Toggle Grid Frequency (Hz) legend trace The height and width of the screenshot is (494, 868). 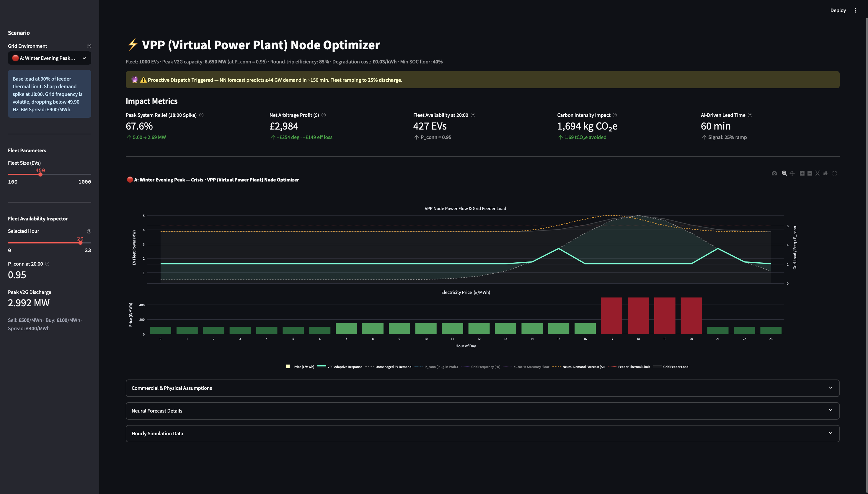click(x=481, y=367)
